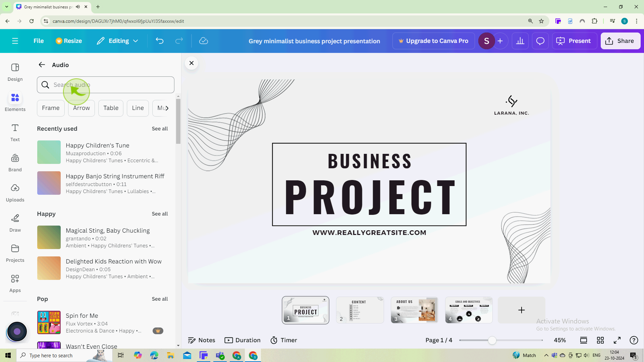Screen dimensions: 644x362
Task: Open the comments speech bubble icon
Action: tap(540, 41)
